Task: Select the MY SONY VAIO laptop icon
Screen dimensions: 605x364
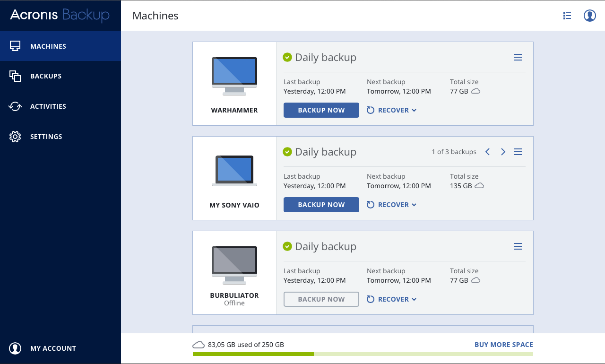Action: [234, 170]
